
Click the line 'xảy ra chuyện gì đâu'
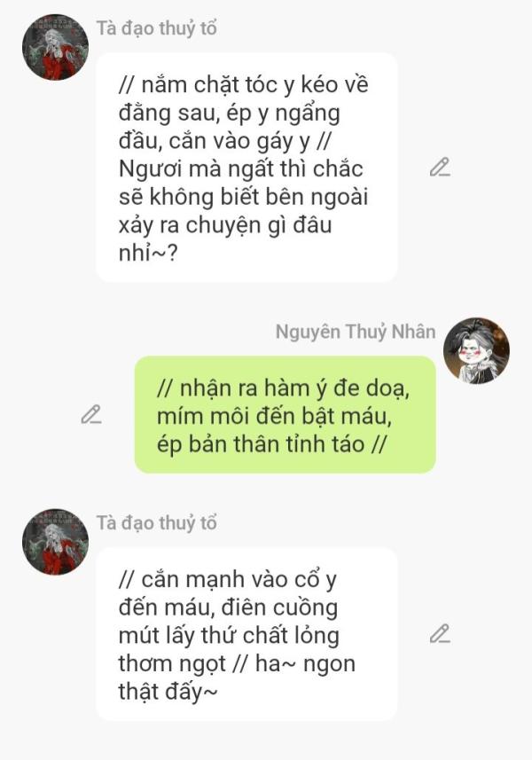point(225,225)
